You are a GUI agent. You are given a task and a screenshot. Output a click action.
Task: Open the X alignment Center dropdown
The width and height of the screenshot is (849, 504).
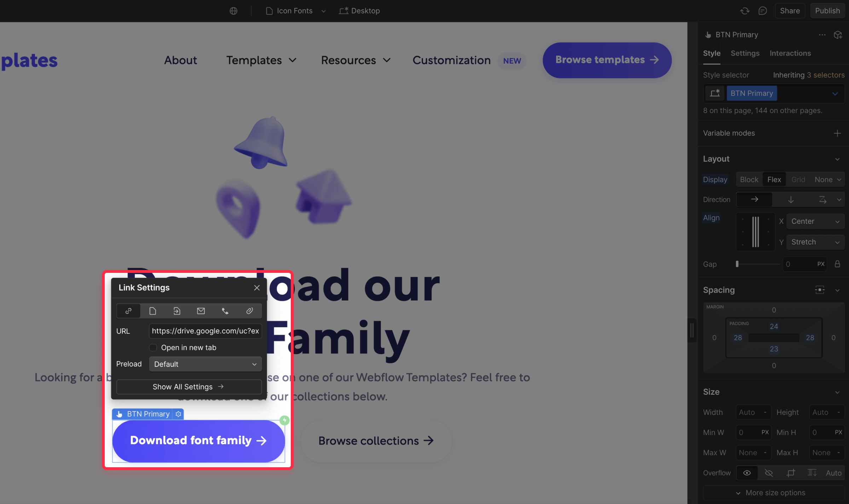click(815, 221)
